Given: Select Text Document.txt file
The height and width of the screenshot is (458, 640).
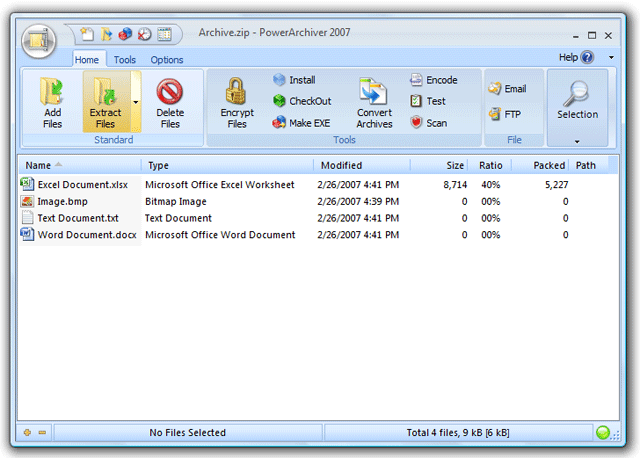Looking at the screenshot, I should click(78, 218).
